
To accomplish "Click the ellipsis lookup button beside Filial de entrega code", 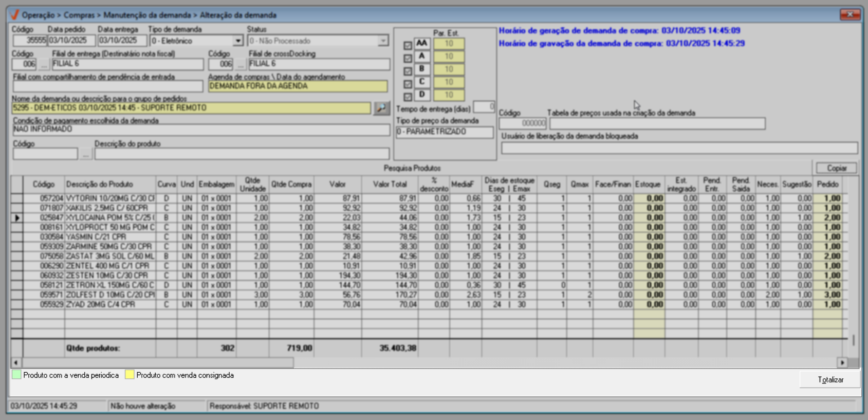I will point(44,64).
